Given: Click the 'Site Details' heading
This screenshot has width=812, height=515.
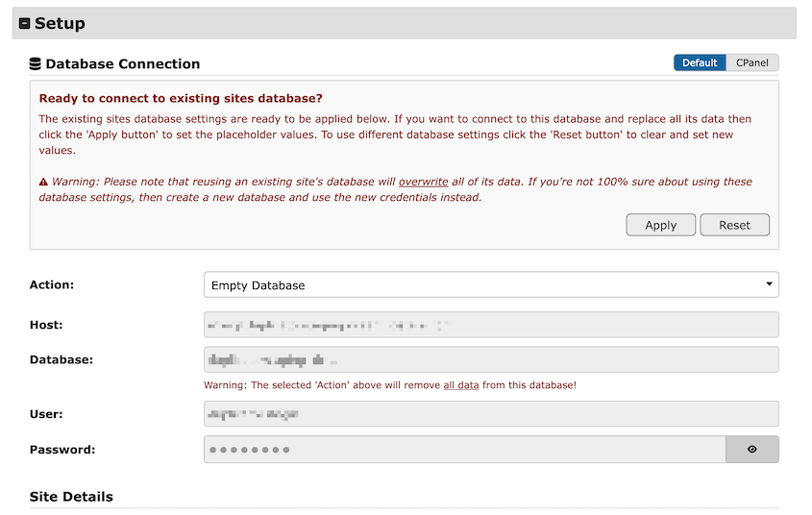Looking at the screenshot, I should 71,497.
